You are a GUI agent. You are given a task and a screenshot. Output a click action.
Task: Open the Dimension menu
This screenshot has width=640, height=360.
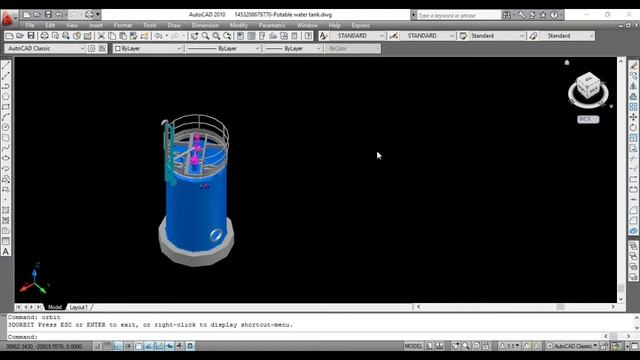tap(205, 25)
